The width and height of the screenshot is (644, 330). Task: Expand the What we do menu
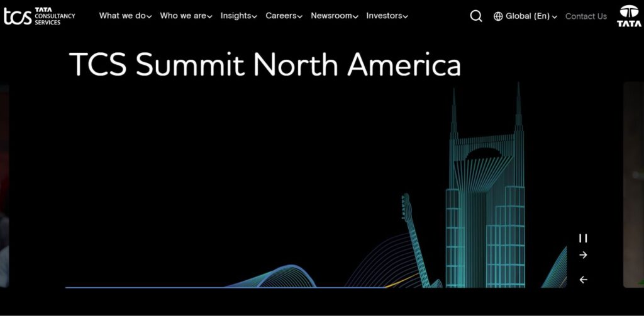coord(125,16)
